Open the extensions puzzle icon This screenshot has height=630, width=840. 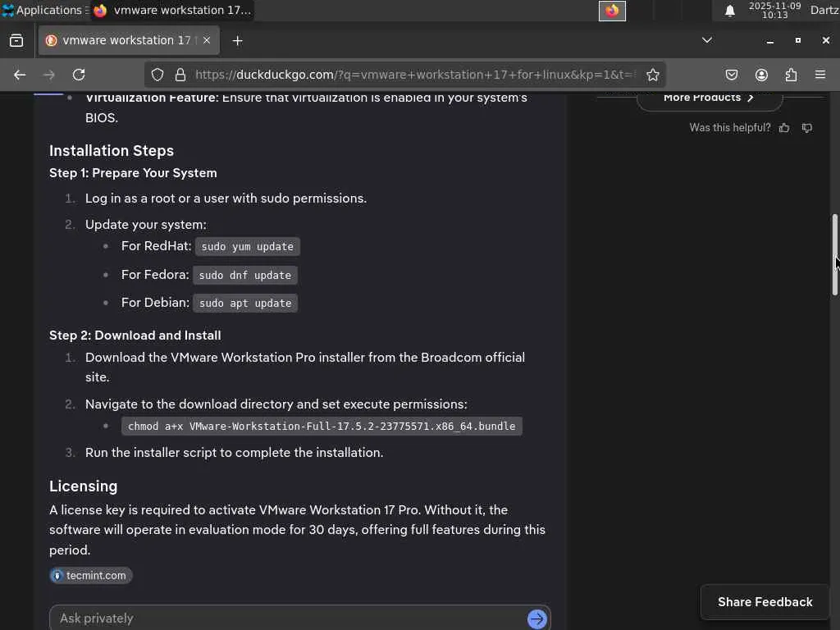(791, 75)
